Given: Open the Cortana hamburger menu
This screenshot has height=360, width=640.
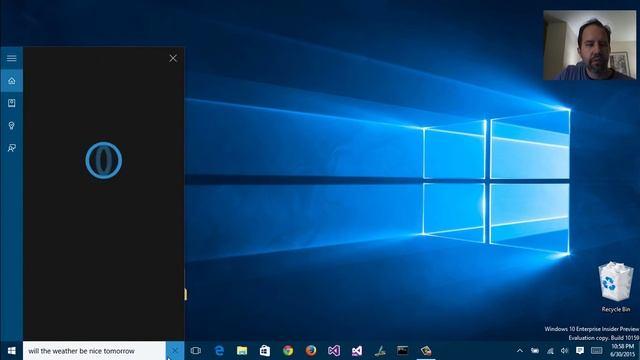Looking at the screenshot, I should click(x=11, y=58).
